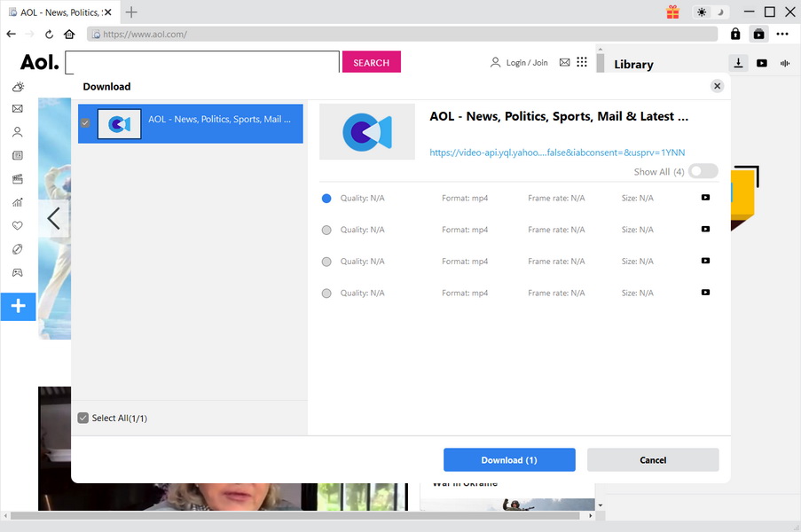Close the Download dialog with X
This screenshot has width=801, height=532.
pos(717,86)
